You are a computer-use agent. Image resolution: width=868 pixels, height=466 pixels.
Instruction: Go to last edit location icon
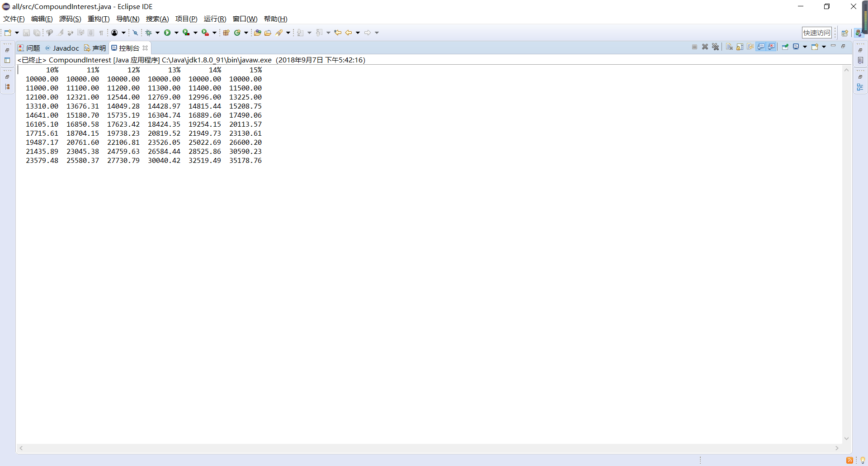(x=338, y=33)
